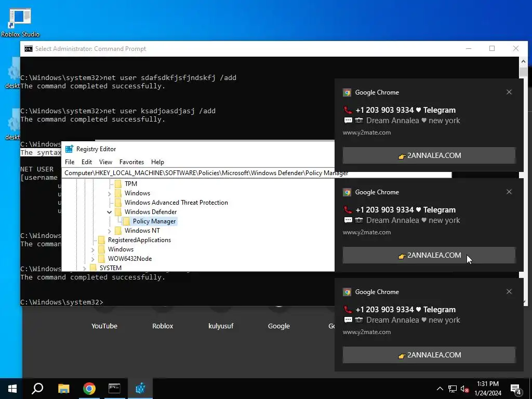Open File Explorer from the taskbar
Image resolution: width=532 pixels, height=399 pixels.
(64, 389)
